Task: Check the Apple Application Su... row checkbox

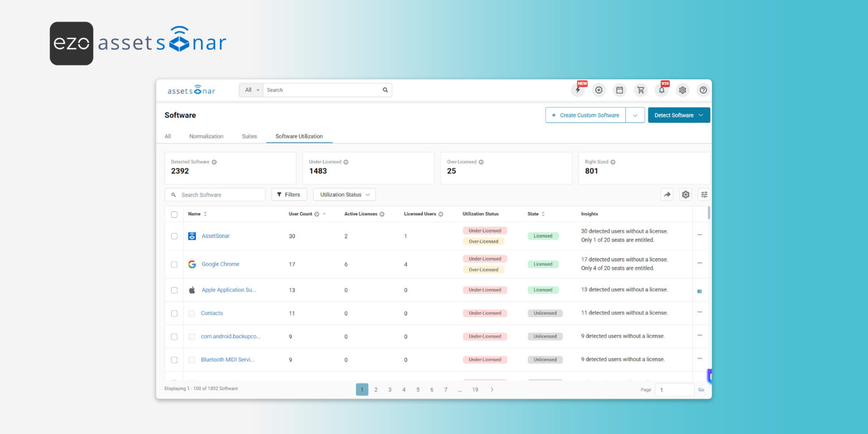Action: click(174, 290)
